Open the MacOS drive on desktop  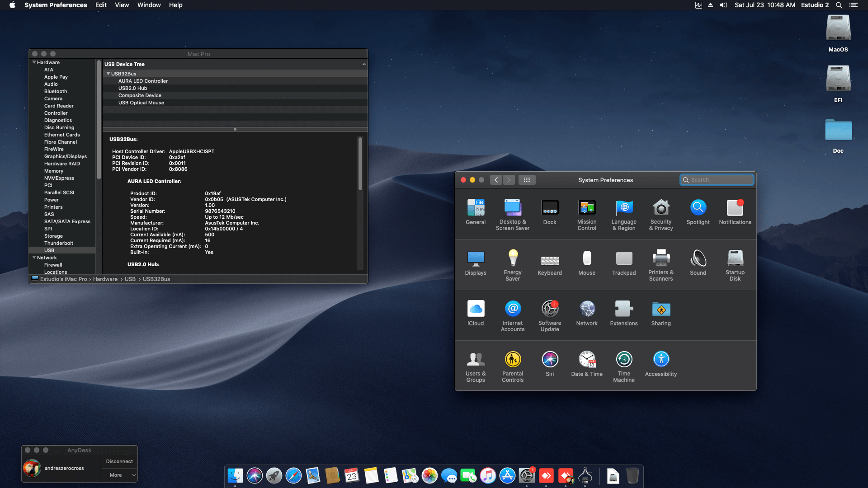pyautogui.click(x=838, y=28)
